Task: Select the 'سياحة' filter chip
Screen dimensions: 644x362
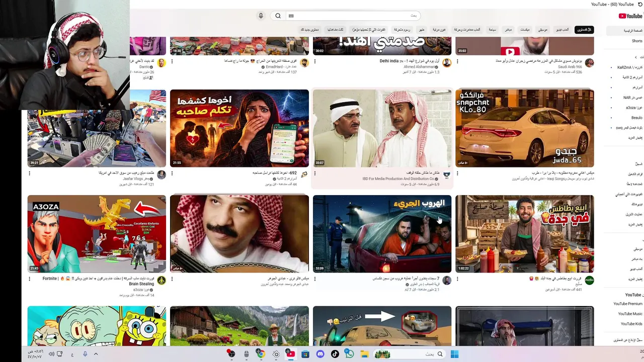Action: click(x=492, y=30)
